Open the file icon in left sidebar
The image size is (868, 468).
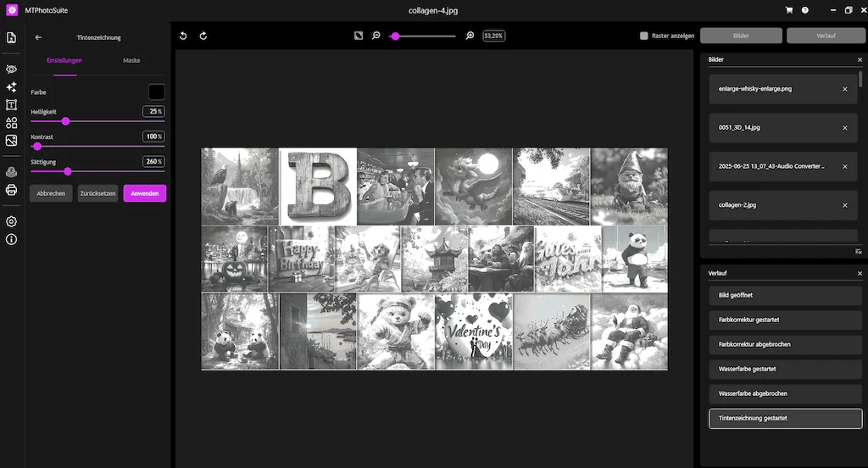pyautogui.click(x=11, y=37)
